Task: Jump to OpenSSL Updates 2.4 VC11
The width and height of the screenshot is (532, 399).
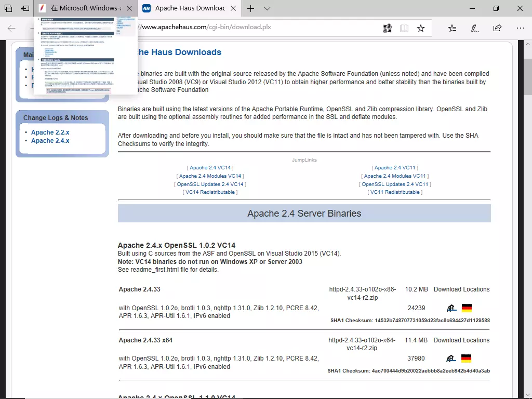Action: 395,184
